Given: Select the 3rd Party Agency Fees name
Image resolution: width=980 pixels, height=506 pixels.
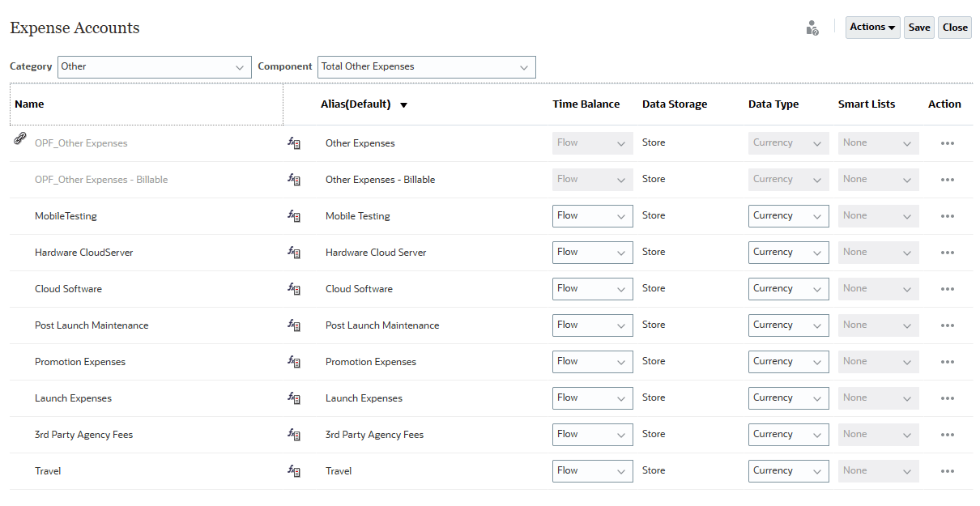Looking at the screenshot, I should 83,435.
